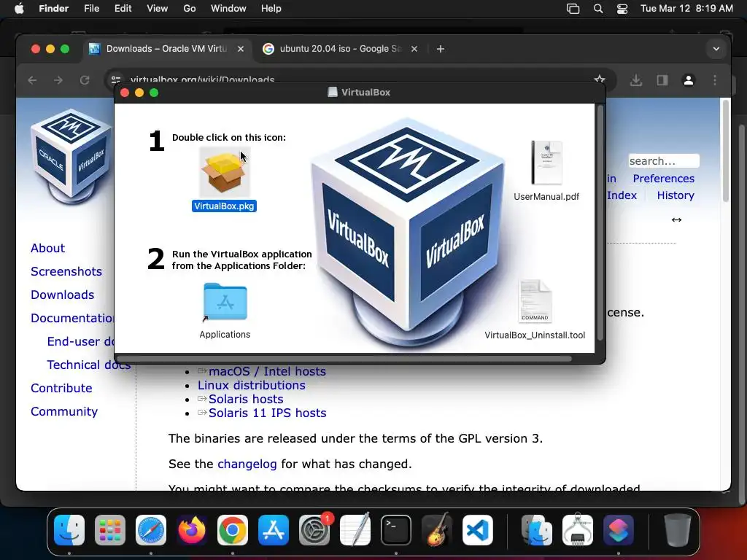Open the Help menu
The height and width of the screenshot is (560, 747).
(x=271, y=9)
